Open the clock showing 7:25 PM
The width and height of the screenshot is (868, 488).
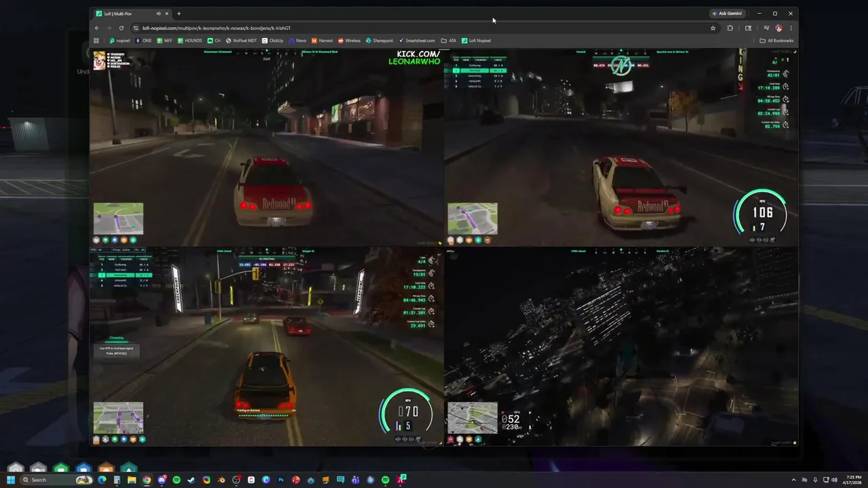850,480
